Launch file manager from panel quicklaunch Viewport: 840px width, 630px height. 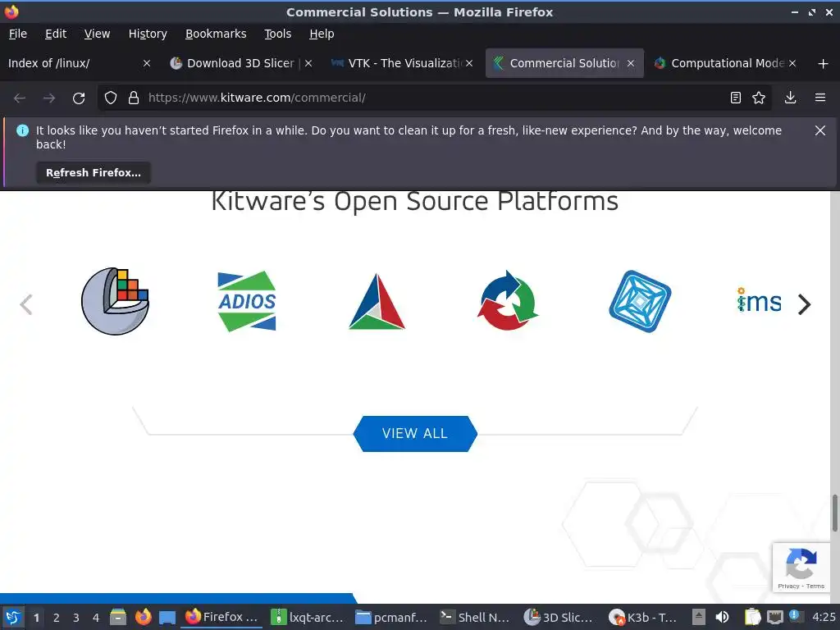click(118, 617)
